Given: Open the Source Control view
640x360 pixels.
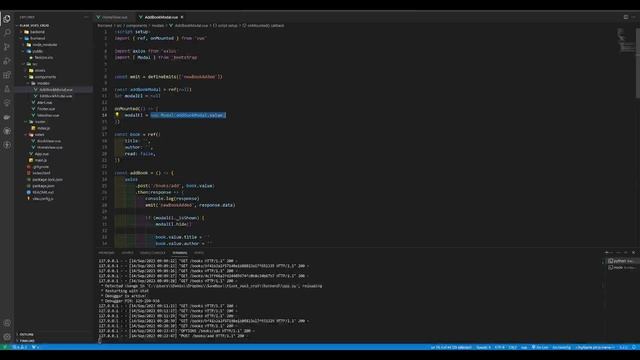Looking at the screenshot, I should [7, 47].
